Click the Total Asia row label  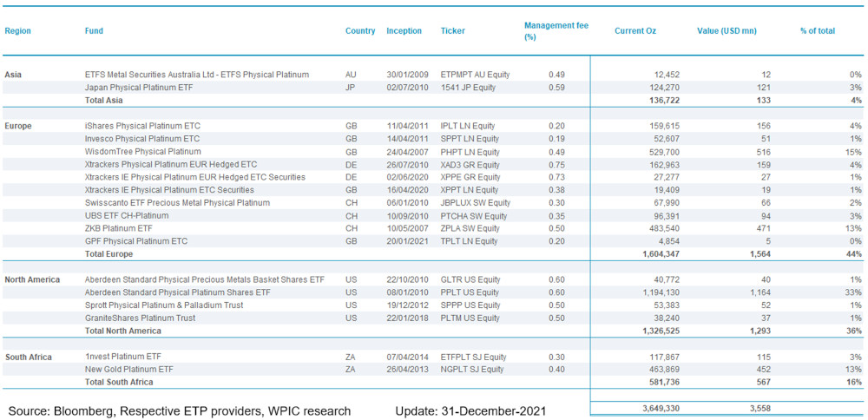[x=103, y=100]
